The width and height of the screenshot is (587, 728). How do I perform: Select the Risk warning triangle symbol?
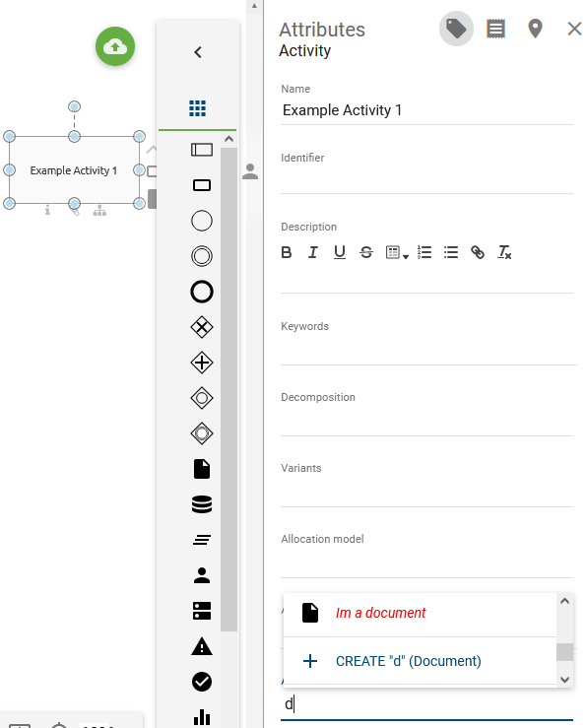pos(202,646)
